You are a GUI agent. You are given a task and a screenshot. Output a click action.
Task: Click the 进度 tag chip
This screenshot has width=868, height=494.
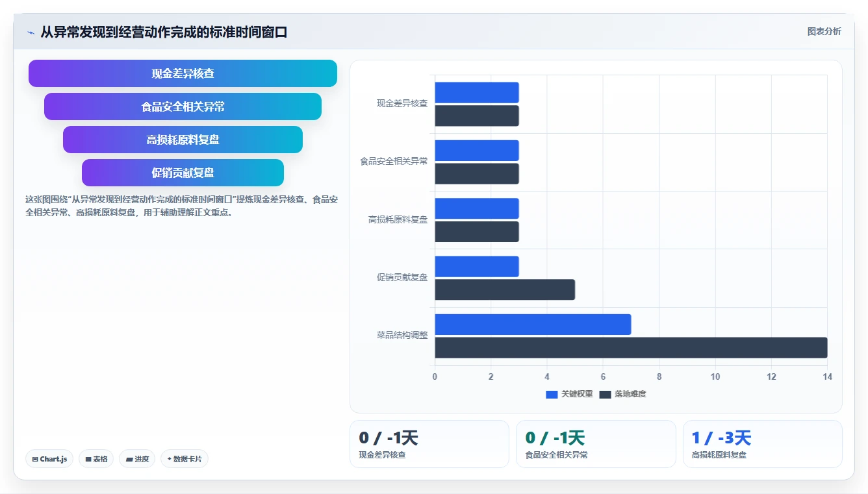click(137, 459)
